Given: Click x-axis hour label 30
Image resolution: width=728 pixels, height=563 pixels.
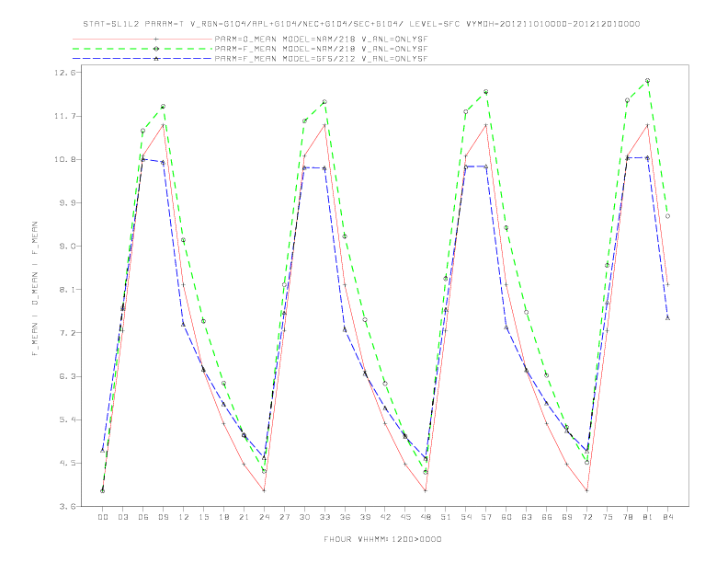Looking at the screenshot, I should point(304,517).
